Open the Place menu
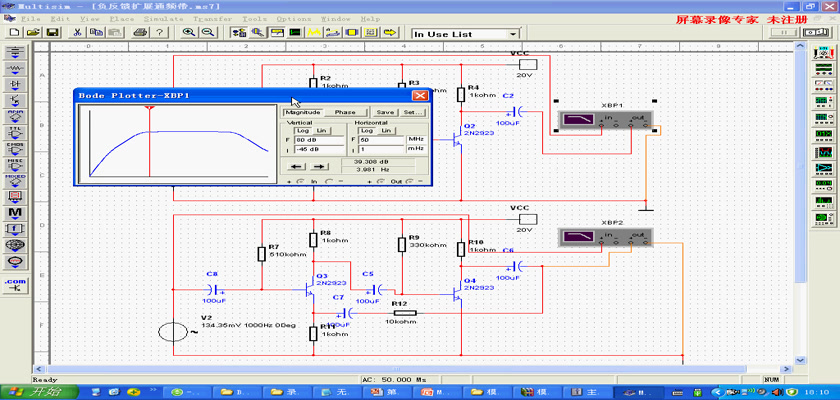This screenshot has width=840, height=400. coord(122,19)
